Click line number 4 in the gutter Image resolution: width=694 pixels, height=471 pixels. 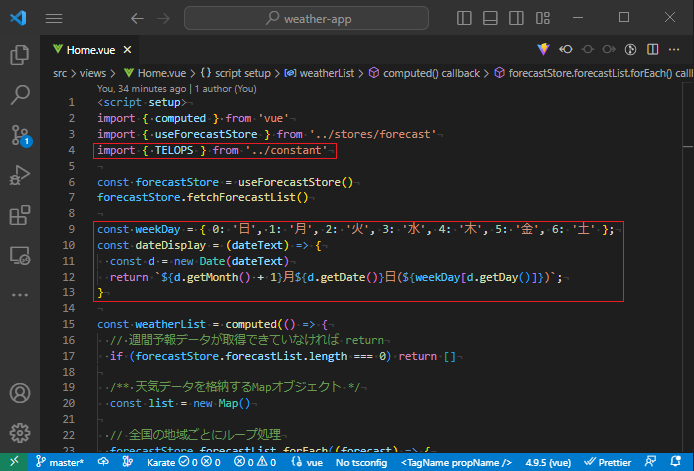[72, 150]
